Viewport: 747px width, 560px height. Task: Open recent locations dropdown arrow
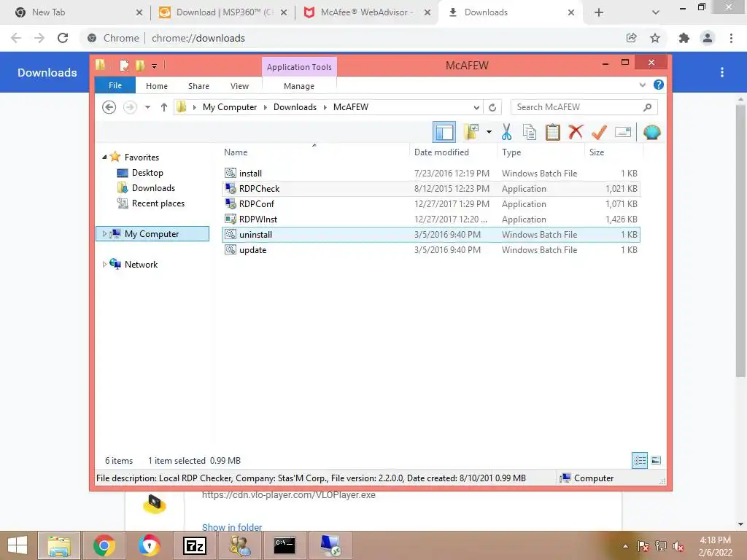point(147,107)
